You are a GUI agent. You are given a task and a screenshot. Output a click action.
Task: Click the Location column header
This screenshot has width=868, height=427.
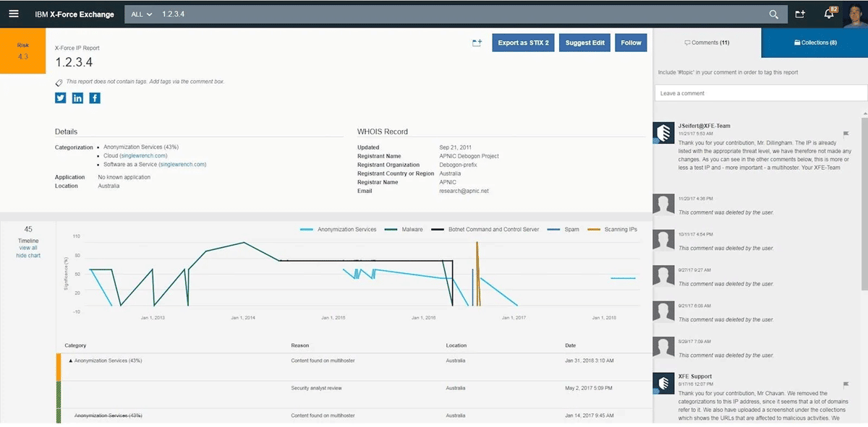click(x=456, y=345)
